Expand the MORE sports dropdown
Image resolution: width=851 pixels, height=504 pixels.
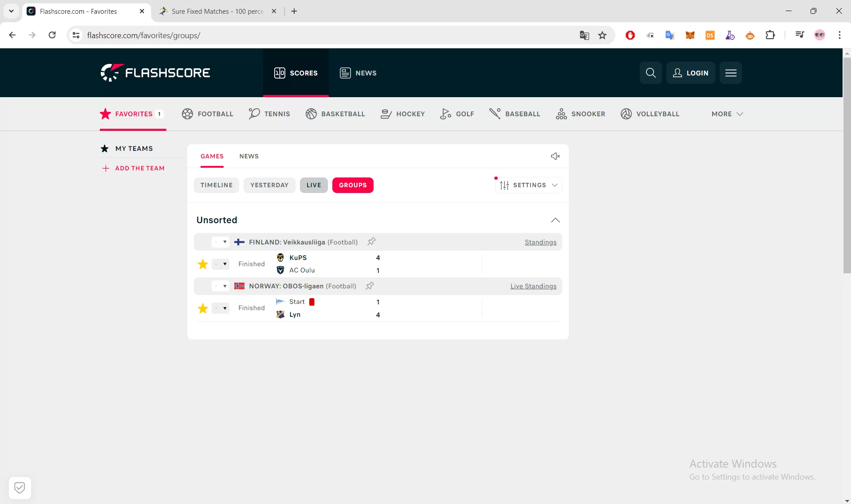(727, 114)
